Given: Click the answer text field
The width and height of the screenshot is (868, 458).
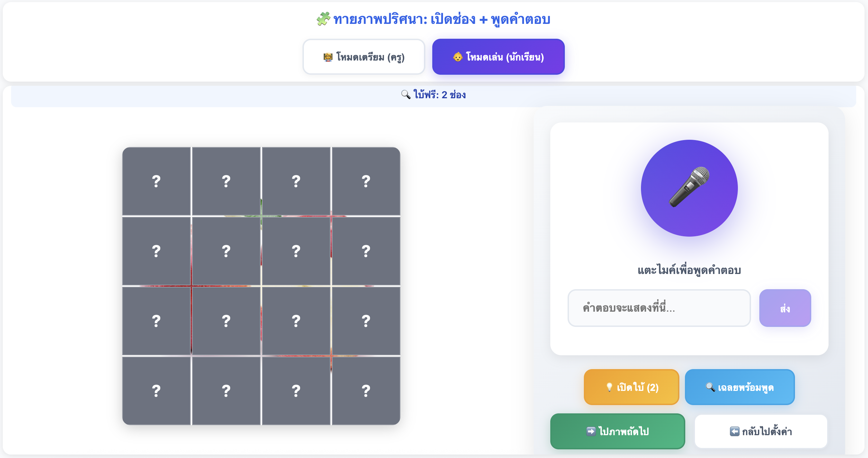Looking at the screenshot, I should 659,308.
